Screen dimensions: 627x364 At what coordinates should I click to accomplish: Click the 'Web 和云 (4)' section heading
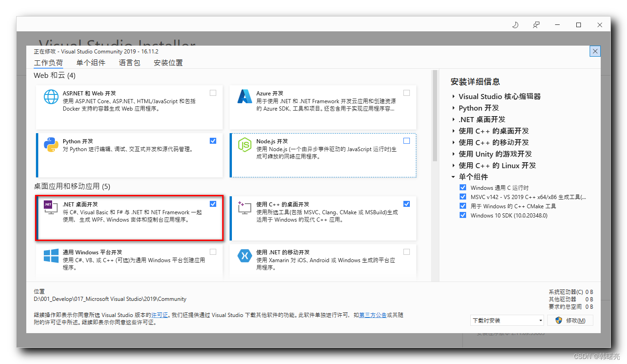[x=55, y=75]
